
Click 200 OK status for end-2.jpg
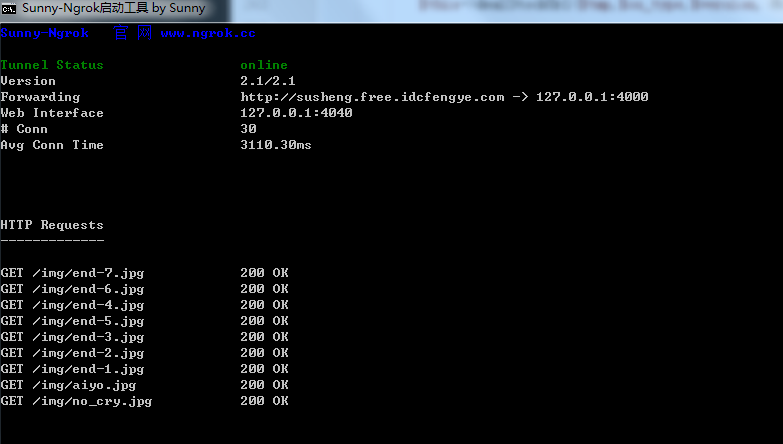(264, 353)
